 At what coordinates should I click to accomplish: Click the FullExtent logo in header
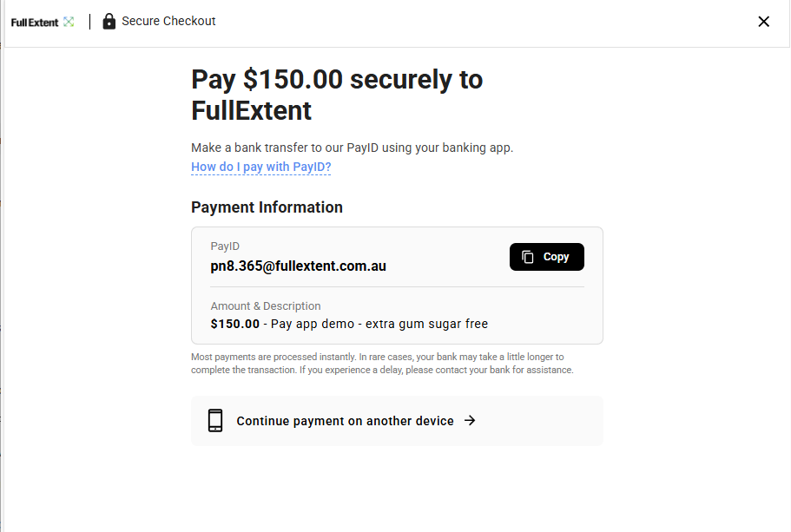tap(43, 22)
